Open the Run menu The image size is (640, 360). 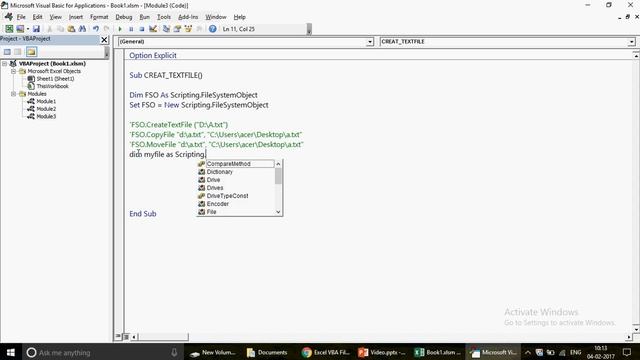[144, 17]
